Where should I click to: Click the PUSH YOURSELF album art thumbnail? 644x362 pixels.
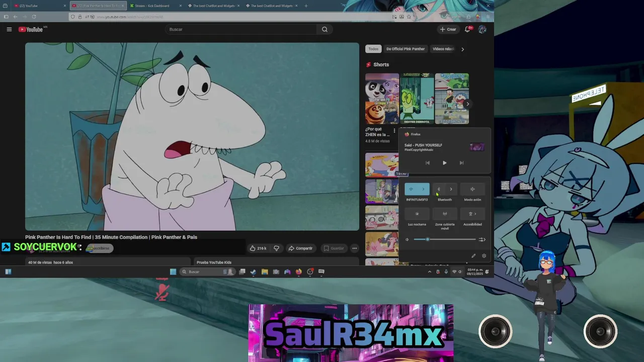click(477, 147)
